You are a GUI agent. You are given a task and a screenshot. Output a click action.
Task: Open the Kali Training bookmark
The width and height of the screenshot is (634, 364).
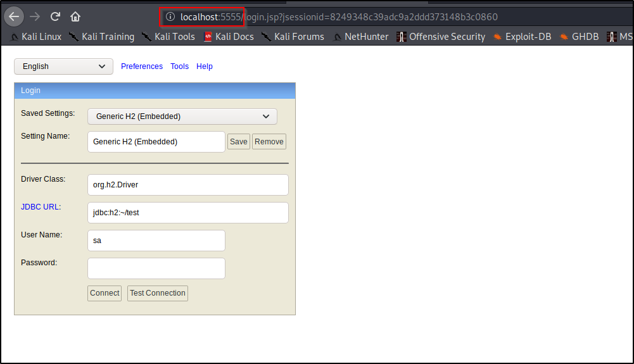tap(101, 37)
